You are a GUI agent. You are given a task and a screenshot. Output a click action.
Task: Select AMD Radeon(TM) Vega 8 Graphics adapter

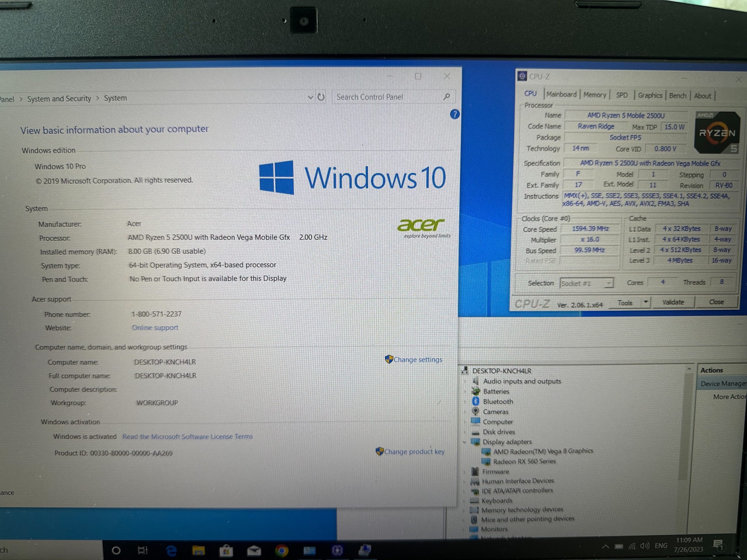tap(543, 451)
